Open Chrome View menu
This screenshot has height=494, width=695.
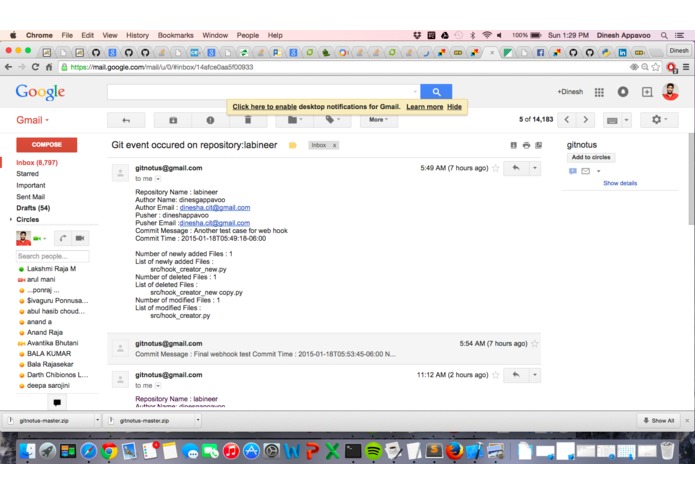coord(110,35)
